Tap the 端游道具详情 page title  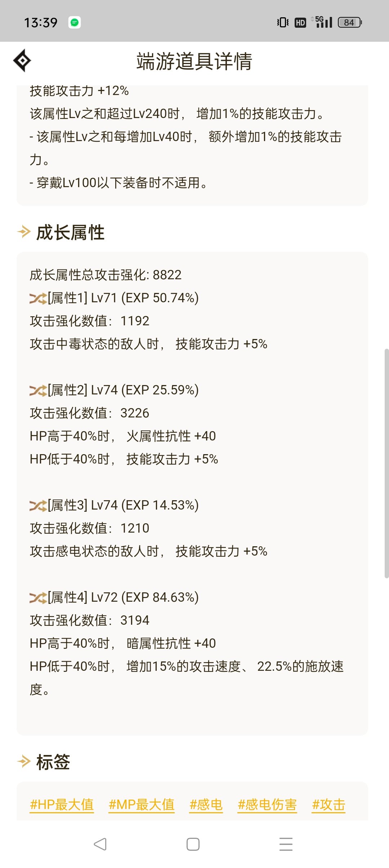[x=194, y=61]
